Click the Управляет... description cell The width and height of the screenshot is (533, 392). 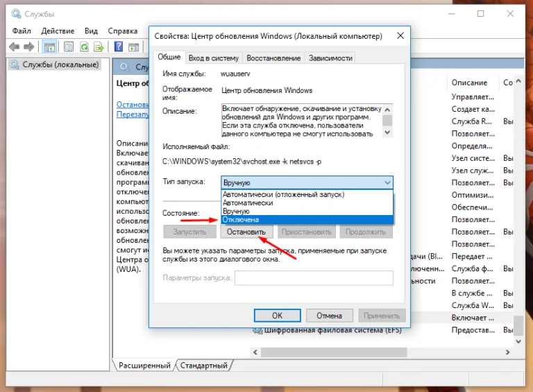[473, 97]
